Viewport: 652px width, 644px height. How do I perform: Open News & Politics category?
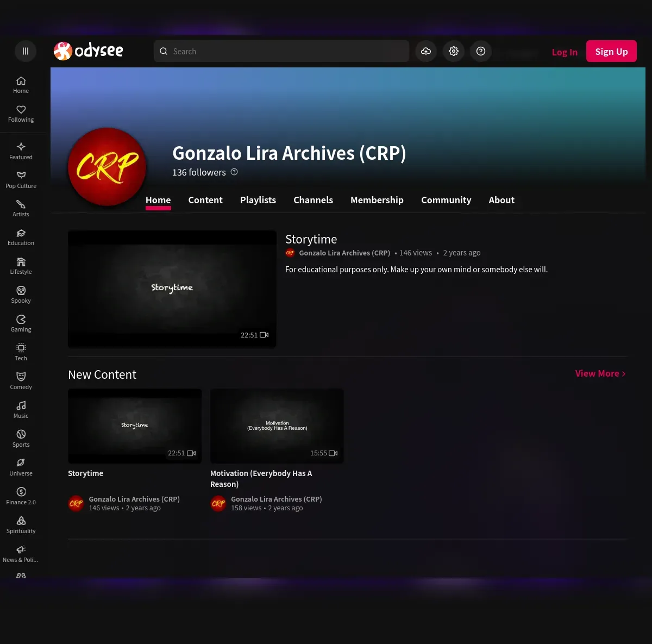coord(21,554)
